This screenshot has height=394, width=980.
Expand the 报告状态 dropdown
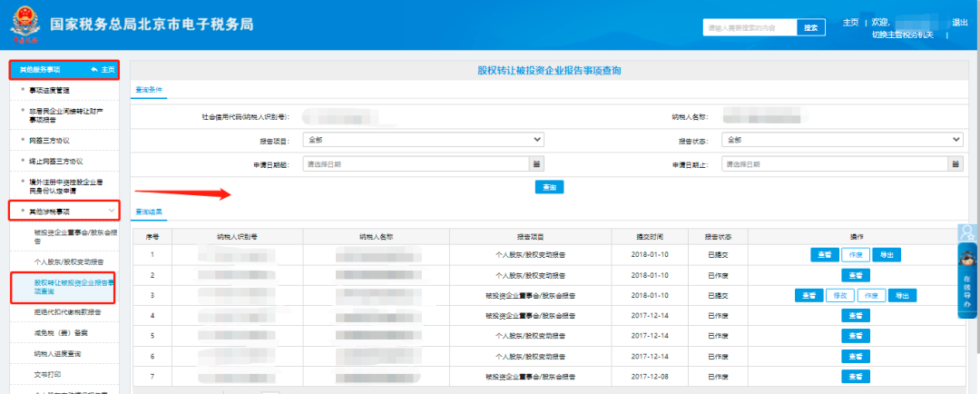point(842,140)
